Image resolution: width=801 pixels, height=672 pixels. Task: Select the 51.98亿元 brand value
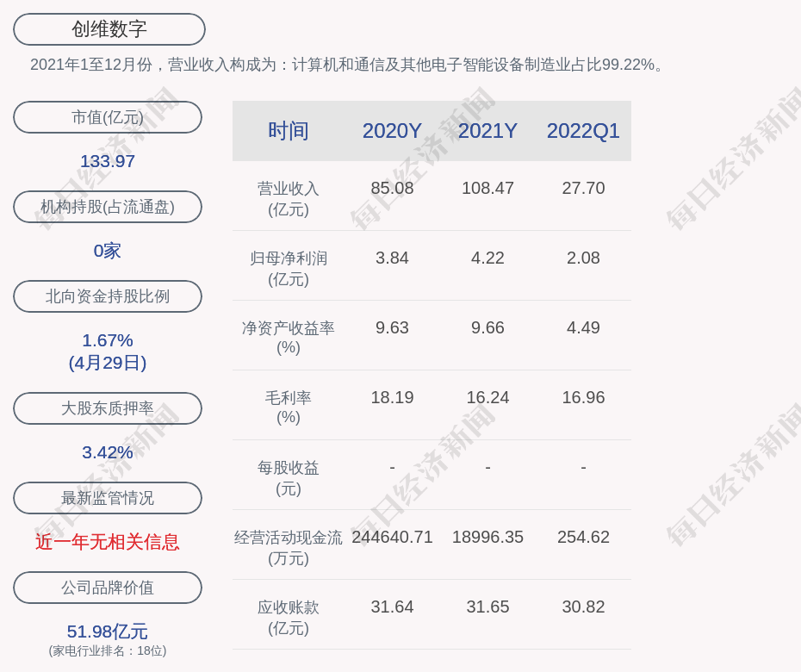point(108,632)
